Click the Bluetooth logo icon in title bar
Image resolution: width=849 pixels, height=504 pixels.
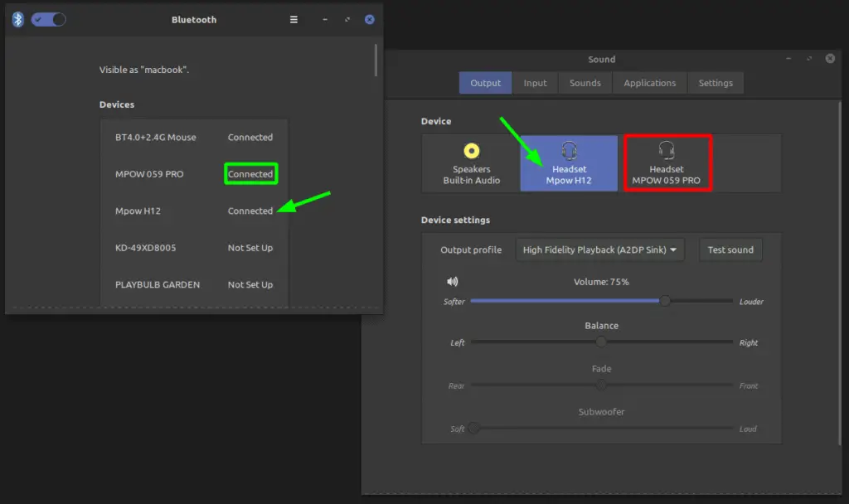[18, 20]
